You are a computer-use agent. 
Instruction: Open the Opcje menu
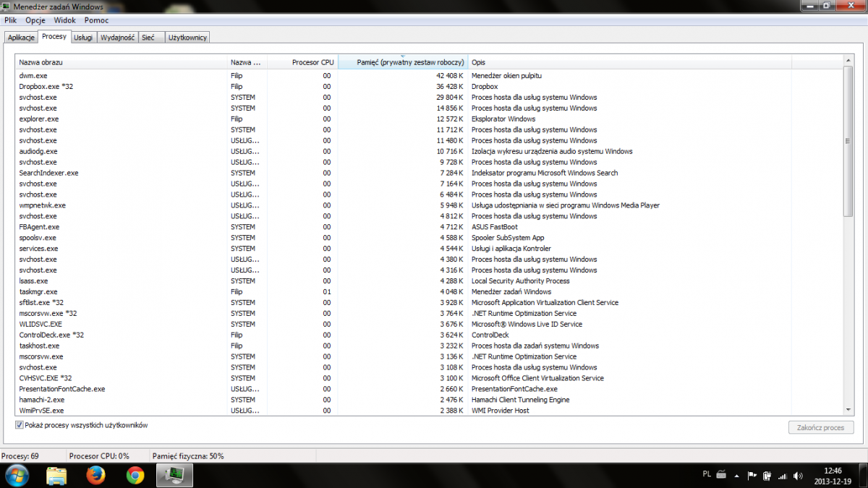35,20
